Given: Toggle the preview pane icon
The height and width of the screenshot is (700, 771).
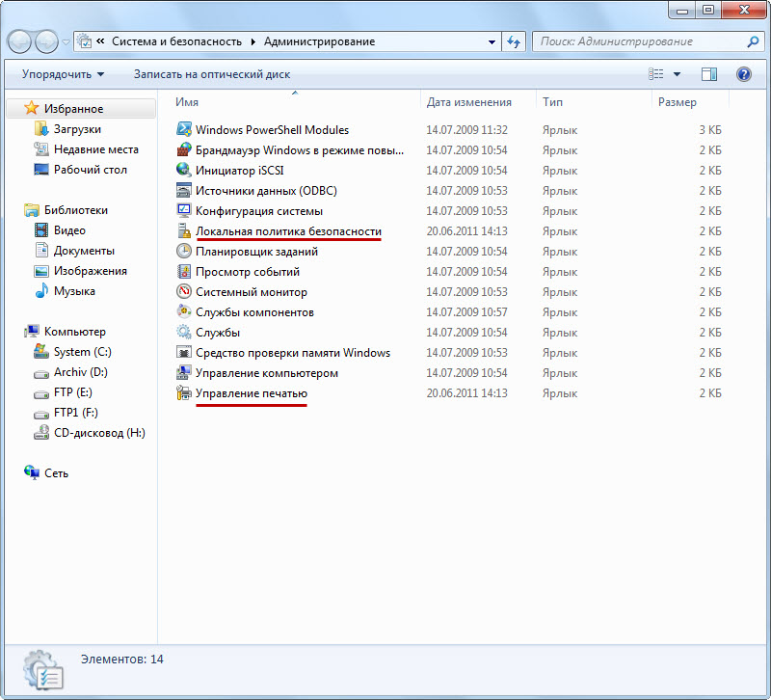Looking at the screenshot, I should click(708, 74).
